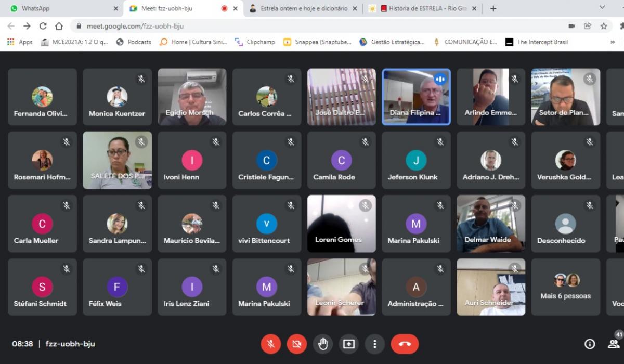This screenshot has height=364, width=624.
Task: Reload the page with the refresh icon
Action: click(43, 26)
